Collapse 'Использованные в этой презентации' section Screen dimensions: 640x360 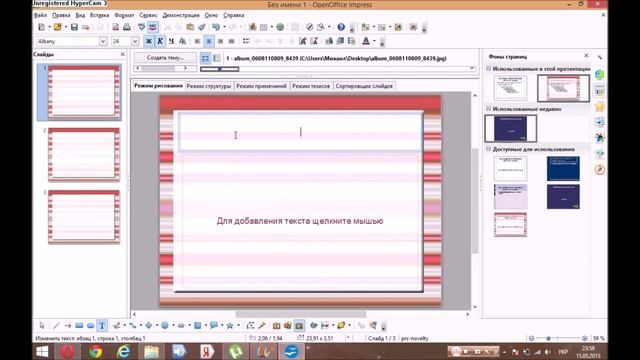click(489, 69)
